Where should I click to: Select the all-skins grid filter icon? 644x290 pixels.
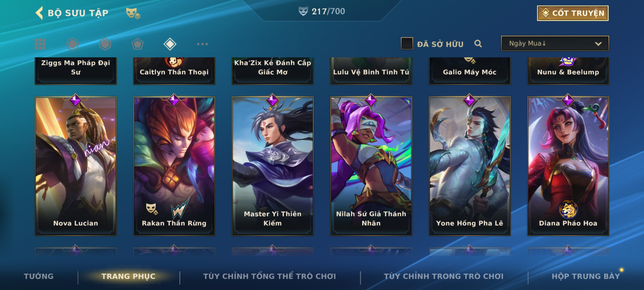(40, 44)
